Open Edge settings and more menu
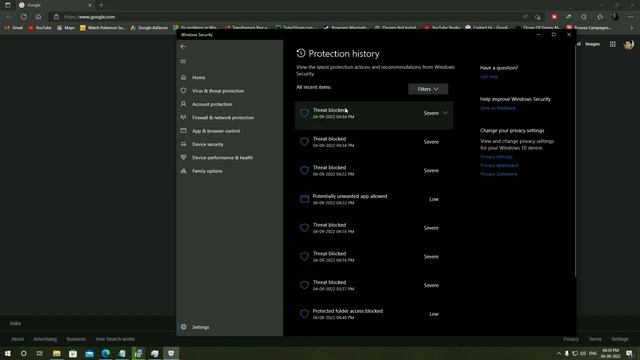640x360 pixels. point(631,17)
